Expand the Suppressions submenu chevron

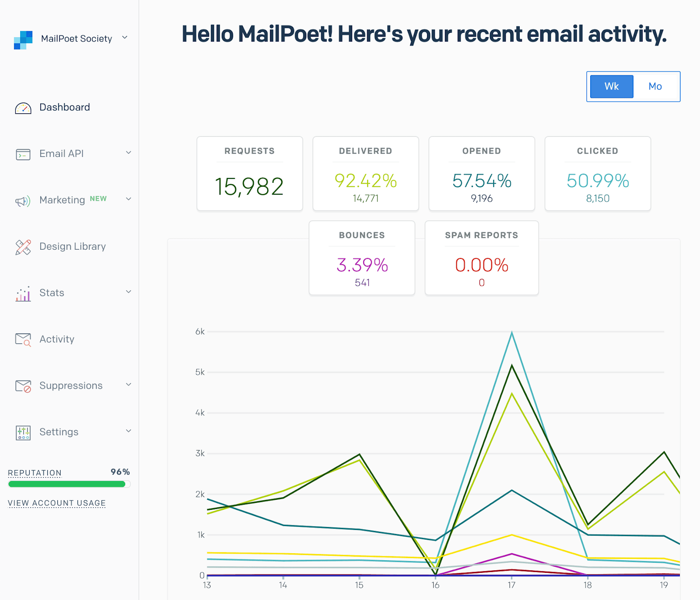coord(129,384)
